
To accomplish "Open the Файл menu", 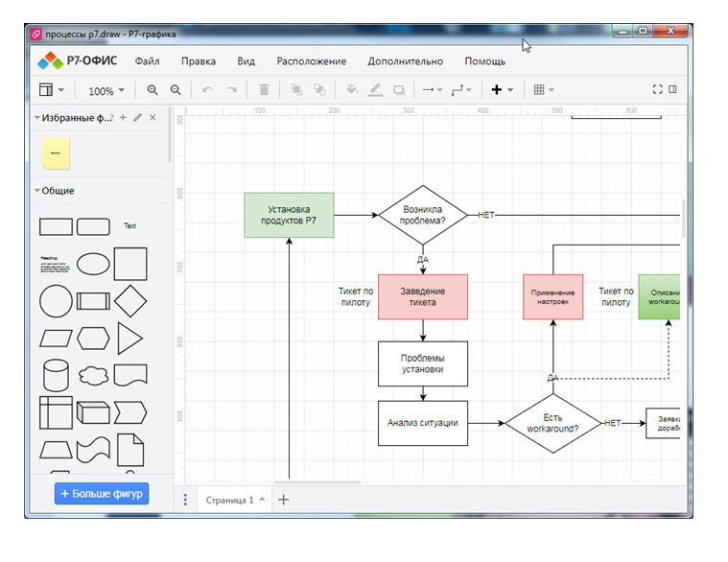I will coord(147,61).
